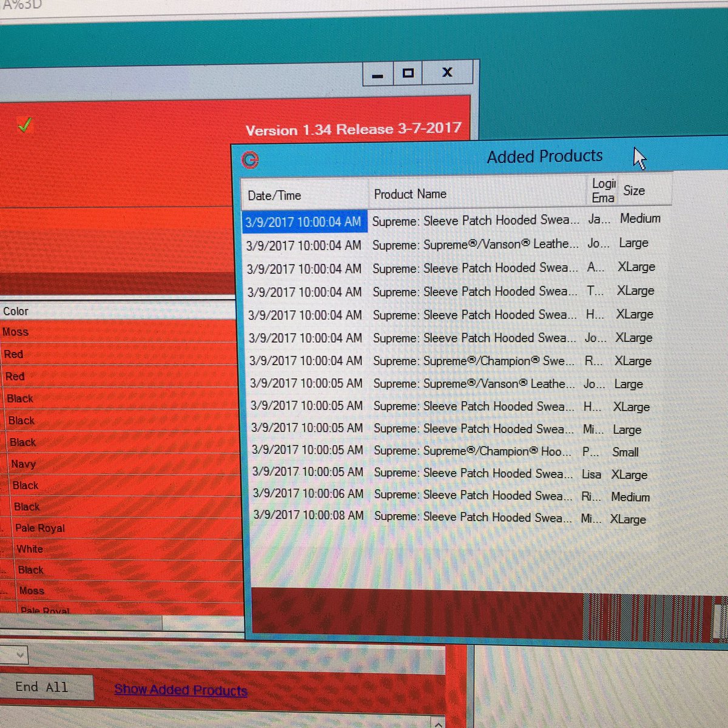Click the red circular icon in Added Products title bar
Image resolution: width=728 pixels, height=728 pixels.
click(x=250, y=160)
